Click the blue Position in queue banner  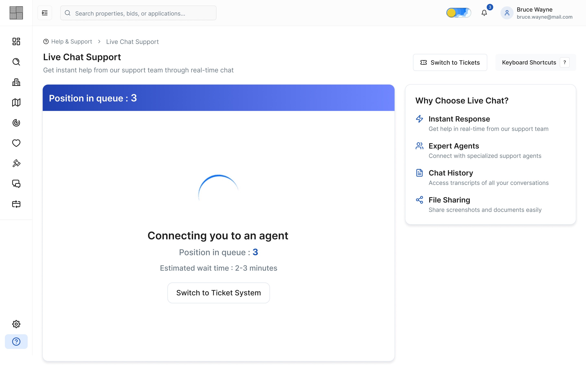219,98
